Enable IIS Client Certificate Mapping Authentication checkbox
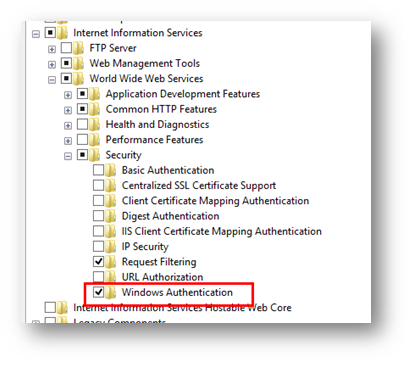The image size is (413, 365). tap(98, 231)
